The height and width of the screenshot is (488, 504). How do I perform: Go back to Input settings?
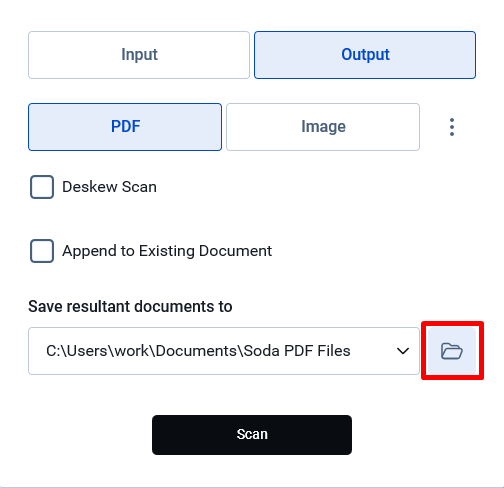coord(139,55)
